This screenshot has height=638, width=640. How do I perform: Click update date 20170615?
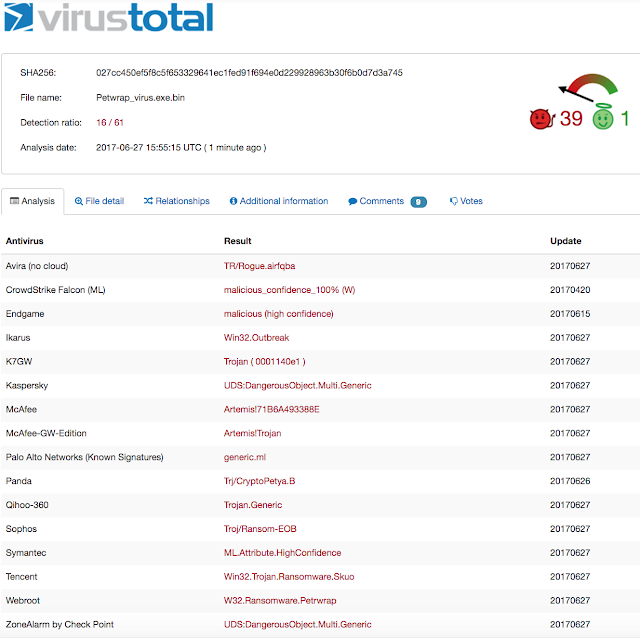point(570,314)
